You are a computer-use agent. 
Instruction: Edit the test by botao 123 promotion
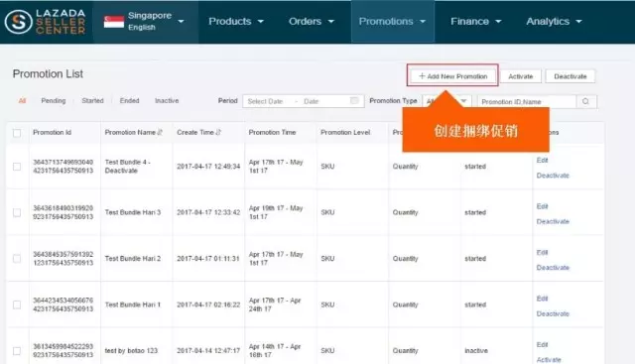pyautogui.click(x=542, y=345)
